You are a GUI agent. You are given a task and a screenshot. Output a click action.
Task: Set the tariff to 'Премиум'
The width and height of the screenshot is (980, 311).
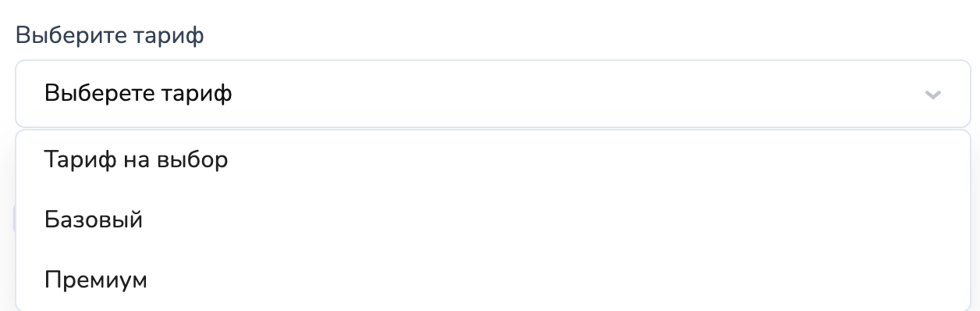[493, 280]
